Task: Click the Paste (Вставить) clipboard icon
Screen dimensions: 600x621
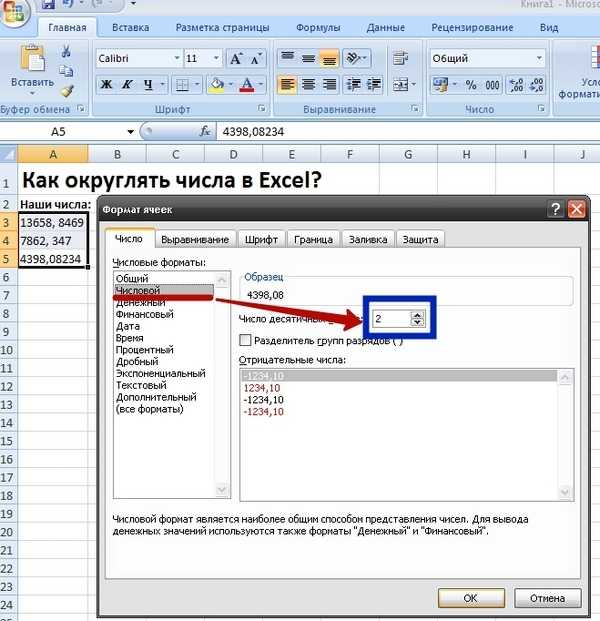Action: pos(32,59)
